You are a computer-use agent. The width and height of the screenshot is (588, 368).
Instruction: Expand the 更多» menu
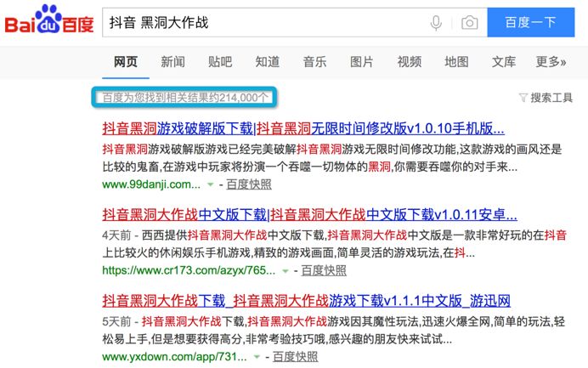[x=551, y=61]
